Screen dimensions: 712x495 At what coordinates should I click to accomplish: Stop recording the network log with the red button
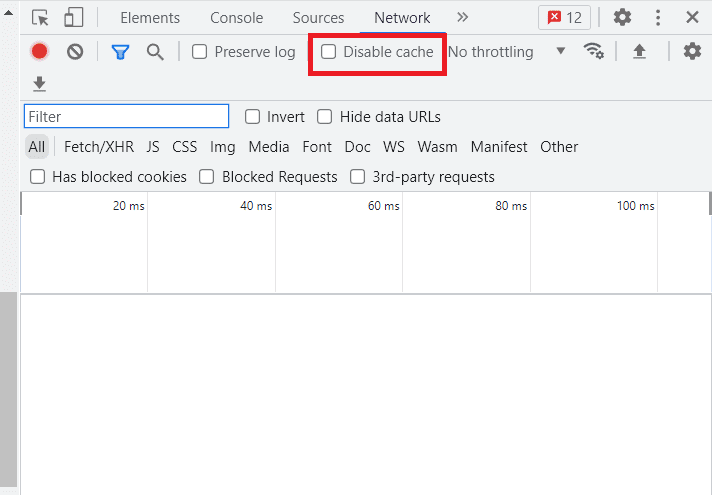40,51
